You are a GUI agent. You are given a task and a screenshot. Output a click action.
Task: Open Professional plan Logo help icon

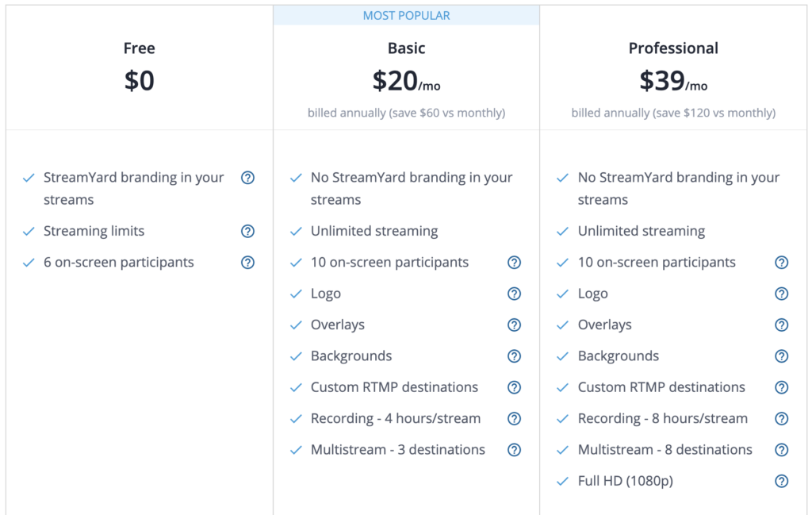(x=781, y=294)
